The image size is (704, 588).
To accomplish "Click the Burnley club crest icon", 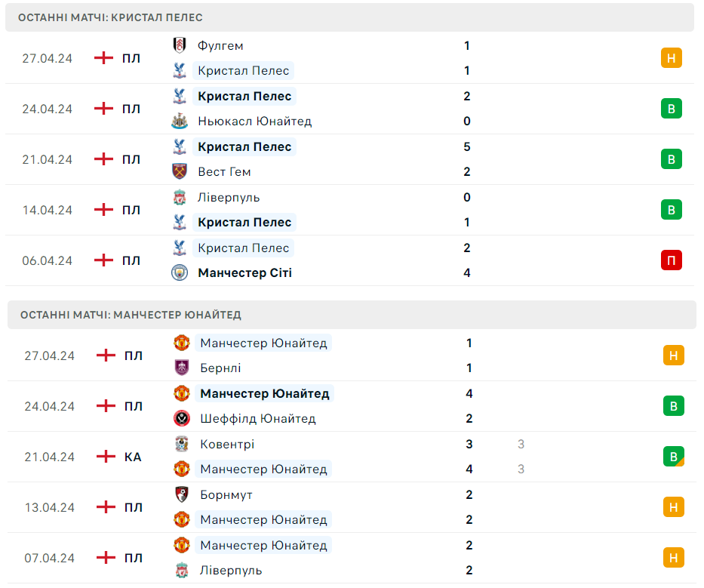I will [181, 368].
